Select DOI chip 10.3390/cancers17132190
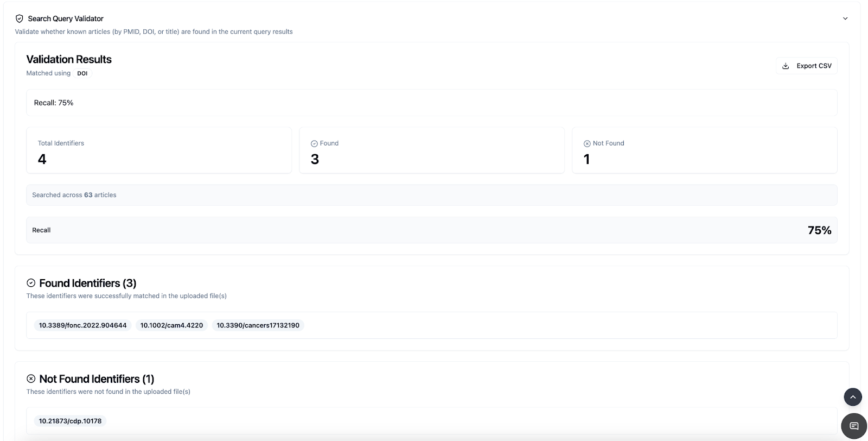Image resolution: width=868 pixels, height=441 pixels. coord(258,325)
